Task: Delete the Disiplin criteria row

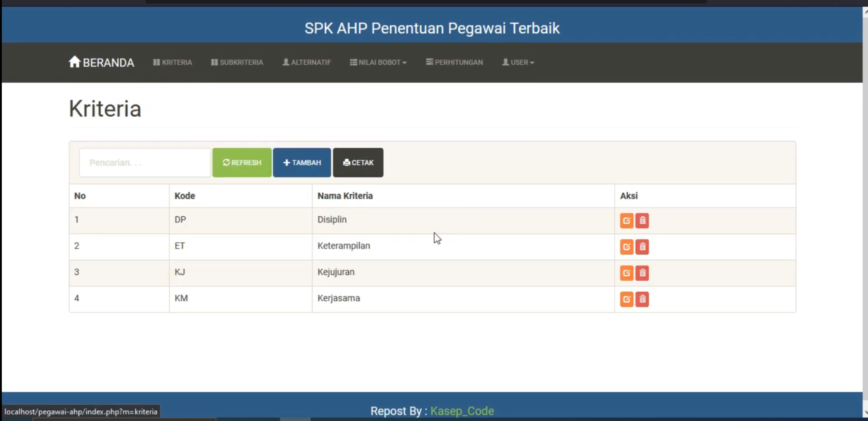Action: click(x=642, y=221)
